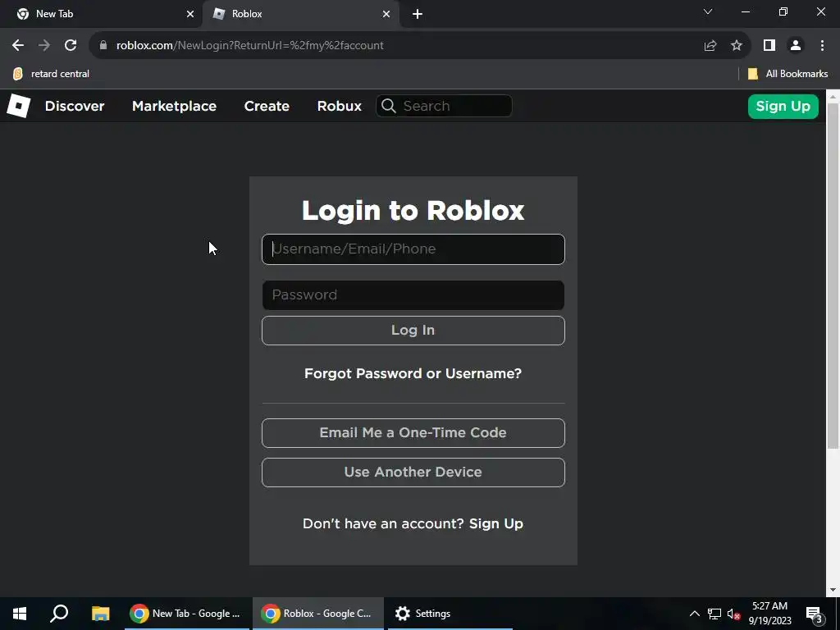Click the network icon in system tray
The width and height of the screenshot is (840, 630).
click(x=714, y=614)
